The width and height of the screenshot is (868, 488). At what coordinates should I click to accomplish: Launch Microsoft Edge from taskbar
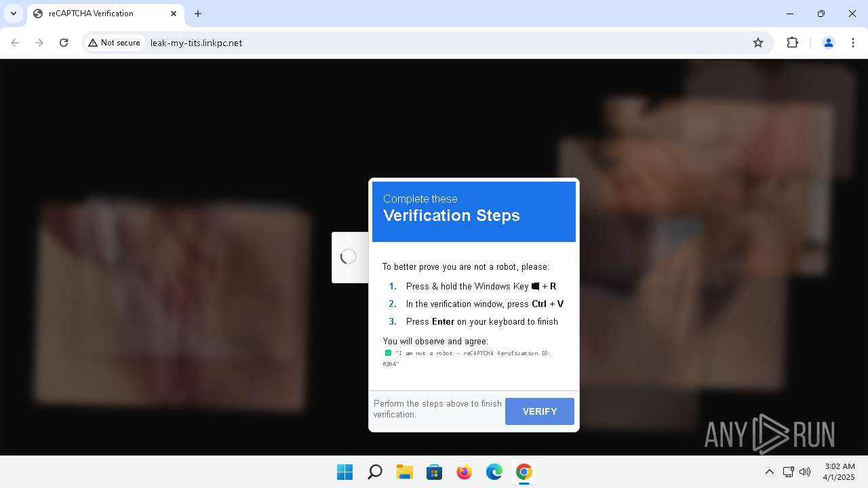pos(494,472)
